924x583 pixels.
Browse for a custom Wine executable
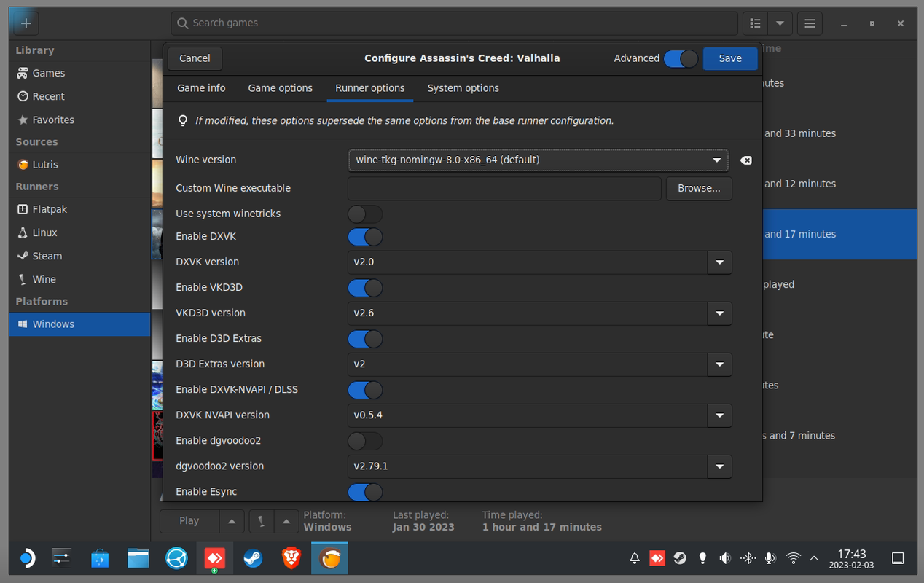(x=699, y=188)
